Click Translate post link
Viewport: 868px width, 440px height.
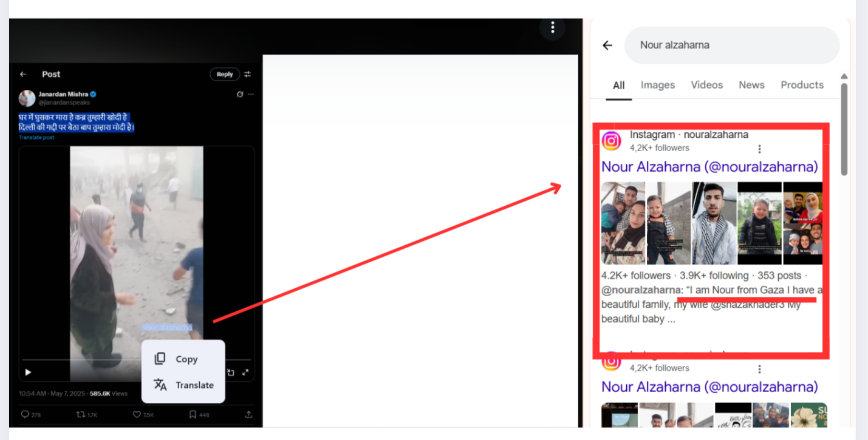36,138
